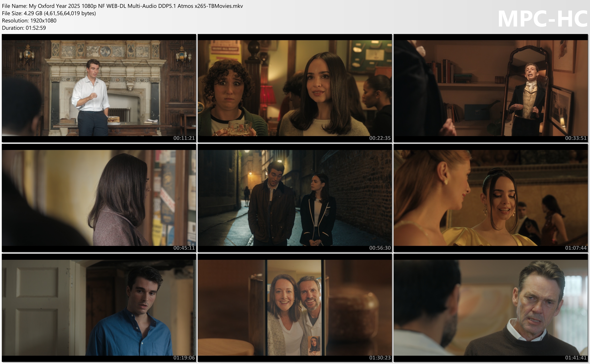
Task: Click the Resolution: 1920x1080 line
Action: coord(29,21)
